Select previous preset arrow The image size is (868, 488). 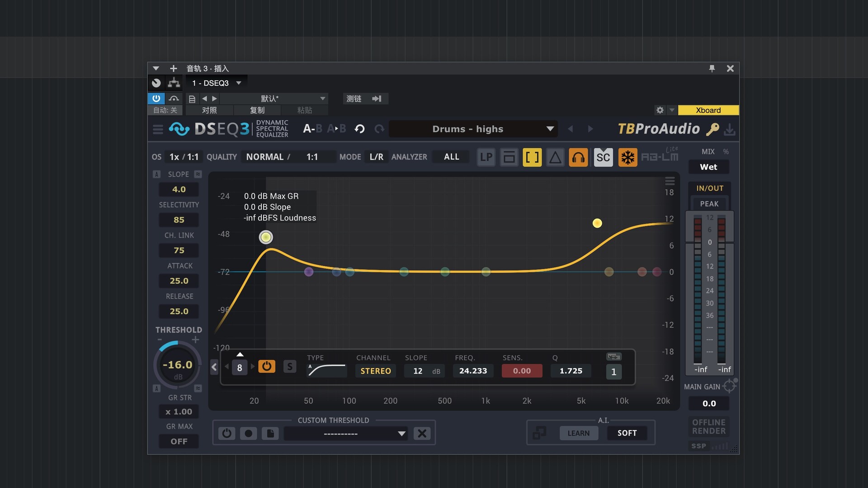(571, 129)
